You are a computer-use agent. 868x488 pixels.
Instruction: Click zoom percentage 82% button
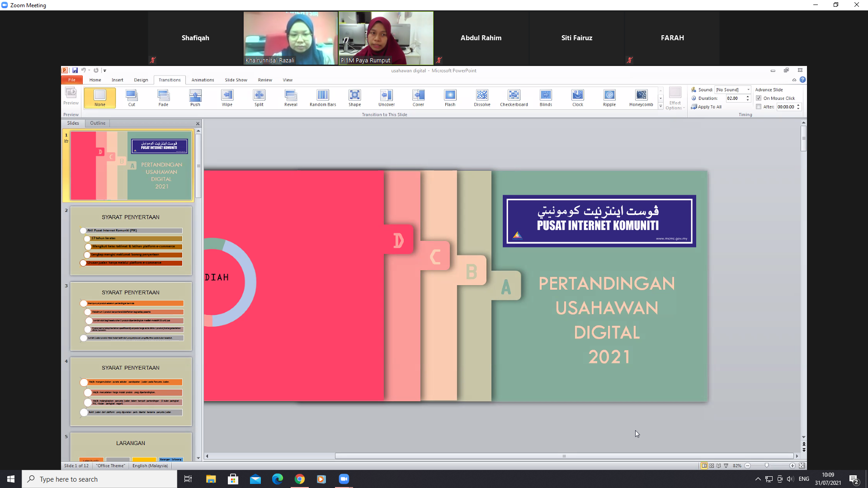[x=737, y=466]
